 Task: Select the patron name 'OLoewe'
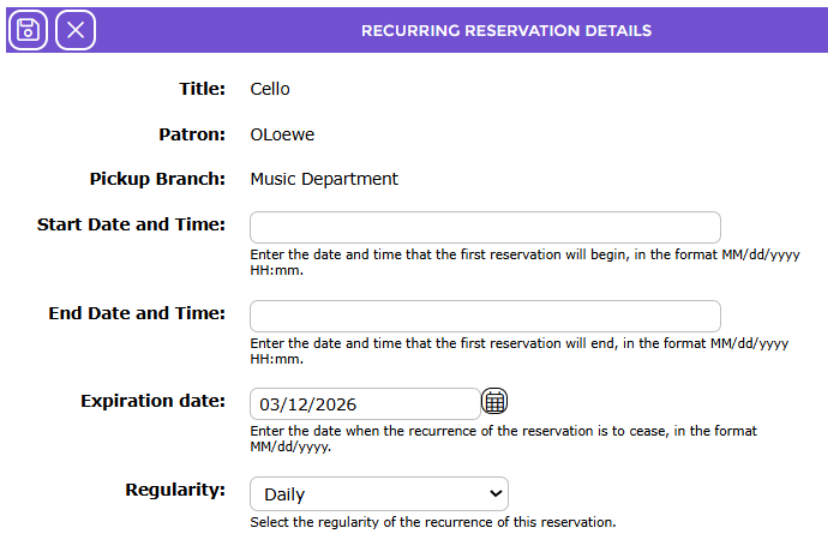(x=282, y=135)
